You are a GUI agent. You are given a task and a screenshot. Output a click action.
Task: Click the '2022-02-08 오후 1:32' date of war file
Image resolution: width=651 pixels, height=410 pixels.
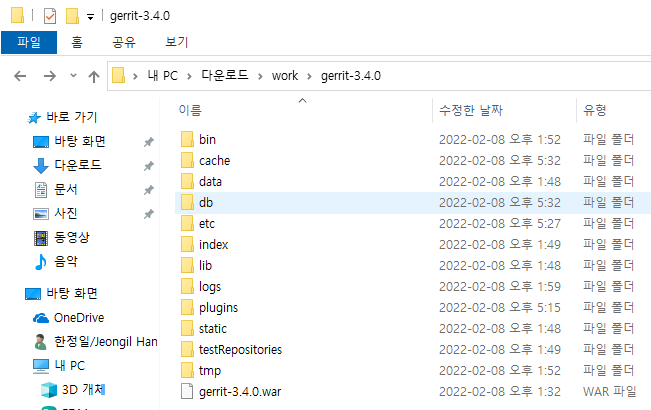coord(500,391)
